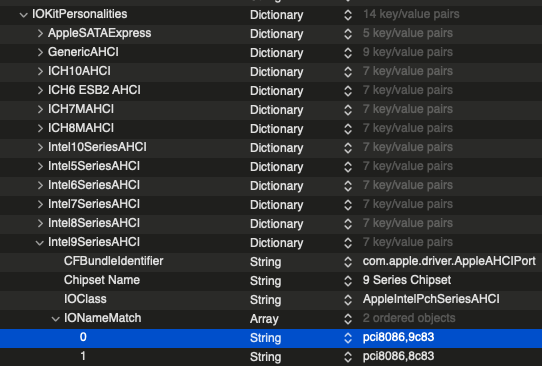Screen dimensions: 542x366
Task: Expand the AppleSATAExpress entry
Action: 40,34
